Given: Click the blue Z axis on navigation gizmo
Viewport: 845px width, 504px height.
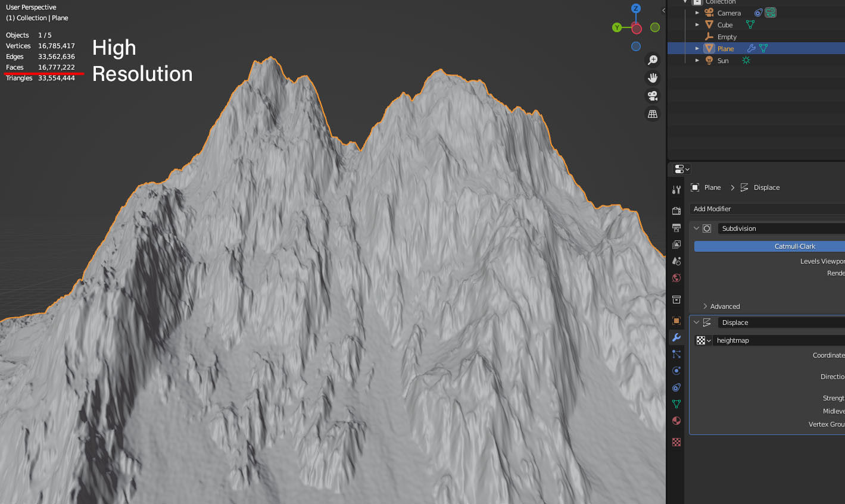Looking at the screenshot, I should [x=636, y=8].
